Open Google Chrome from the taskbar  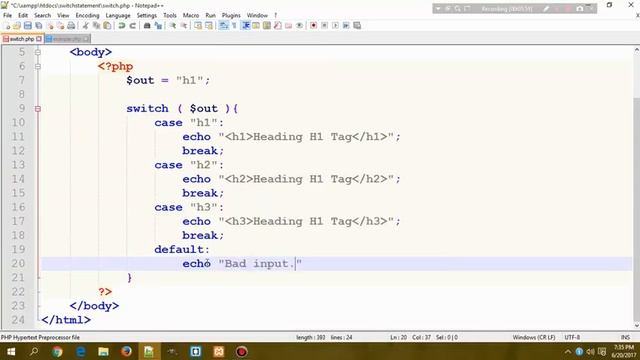pos(57,351)
